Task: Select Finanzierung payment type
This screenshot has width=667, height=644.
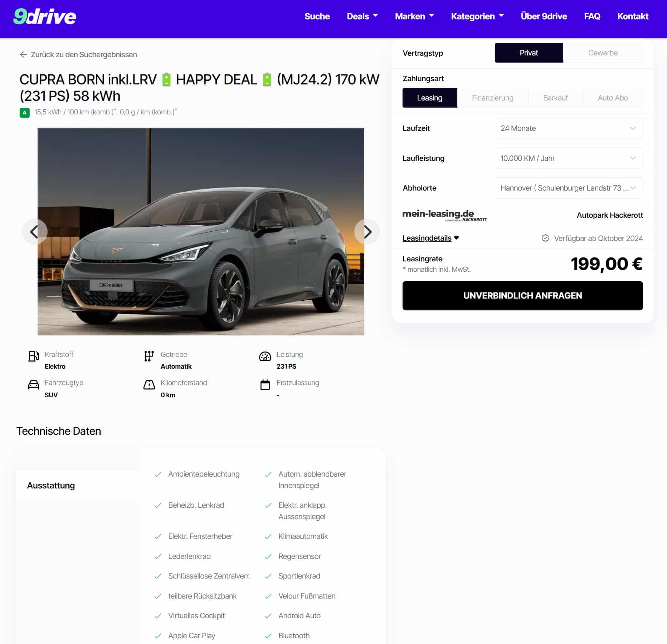Action: (x=492, y=98)
